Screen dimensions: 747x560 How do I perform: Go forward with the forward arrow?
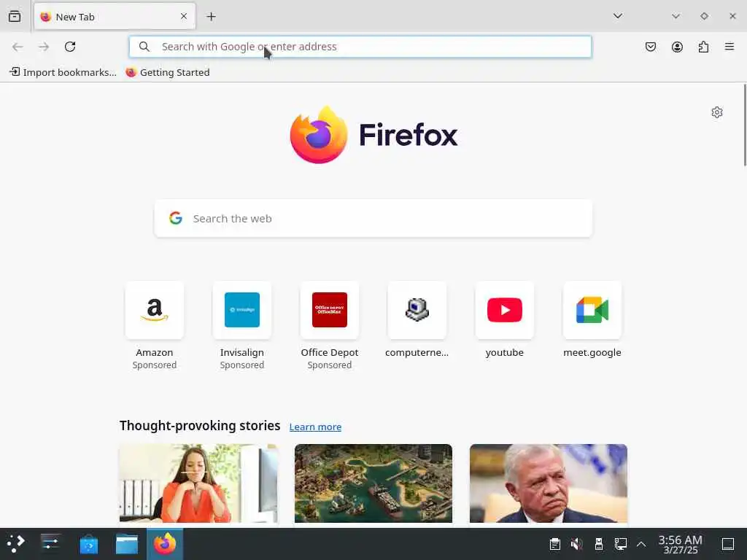(44, 47)
